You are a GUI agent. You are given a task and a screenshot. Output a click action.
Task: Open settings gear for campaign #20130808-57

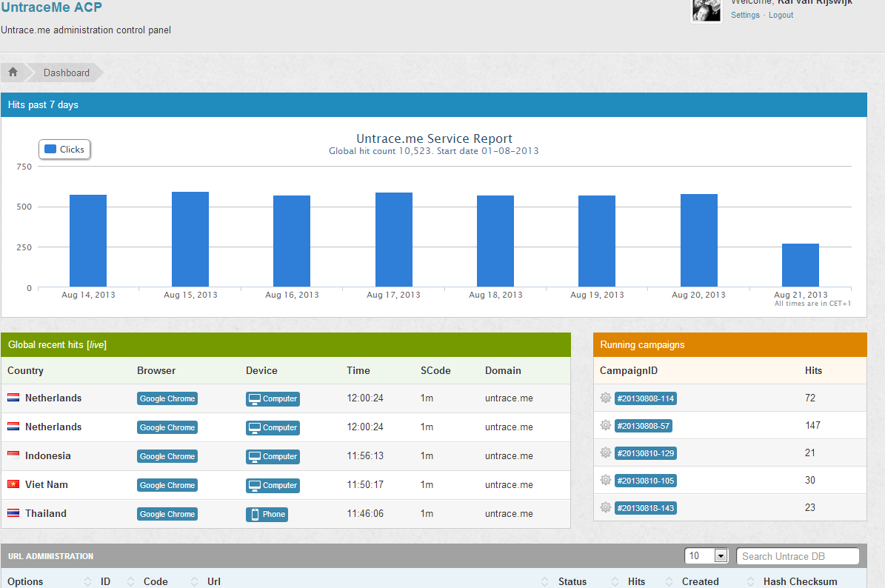click(606, 425)
